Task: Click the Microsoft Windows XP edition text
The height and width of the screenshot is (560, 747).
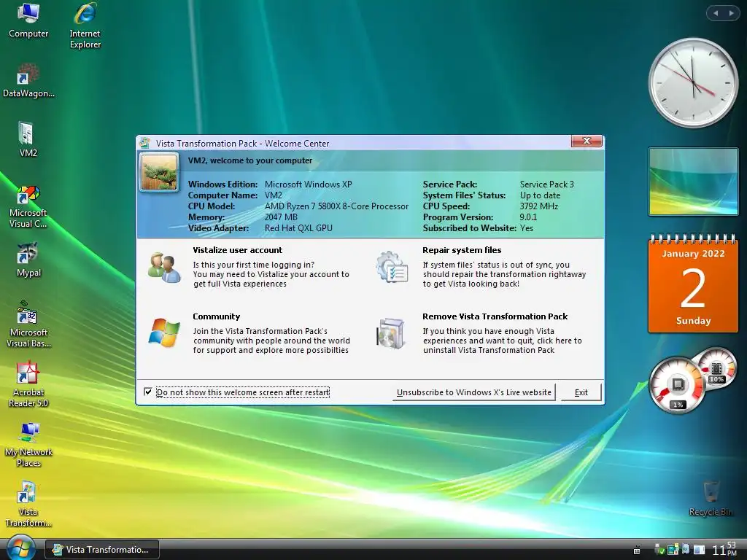Action: click(x=309, y=184)
